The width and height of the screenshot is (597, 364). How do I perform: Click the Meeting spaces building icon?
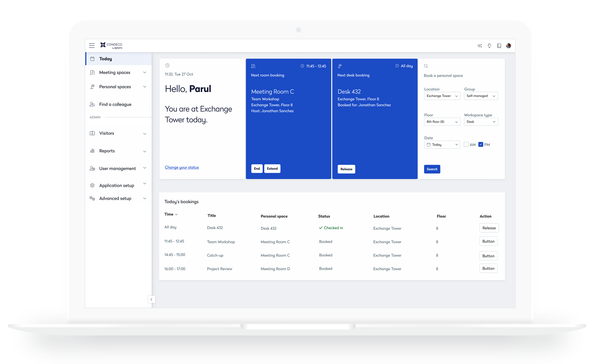[93, 72]
